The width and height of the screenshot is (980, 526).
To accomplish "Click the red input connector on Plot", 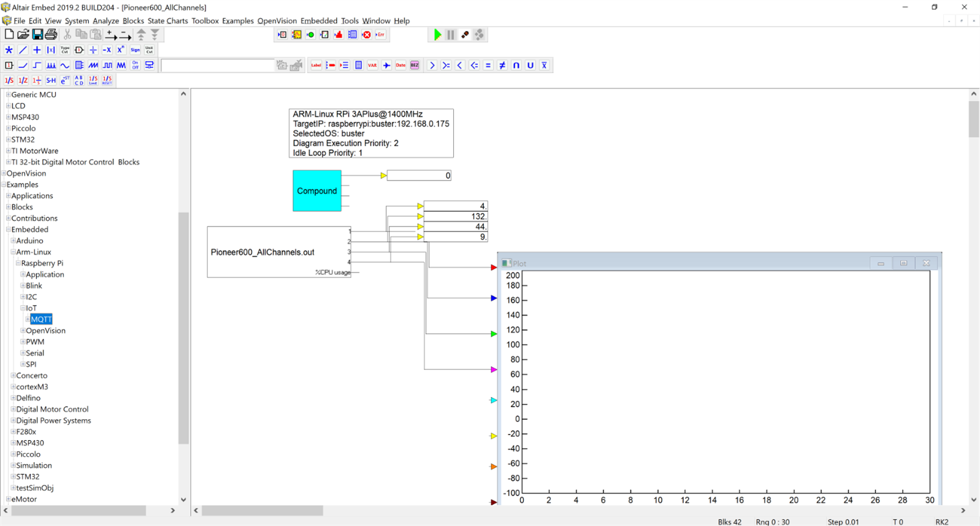I will (494, 268).
